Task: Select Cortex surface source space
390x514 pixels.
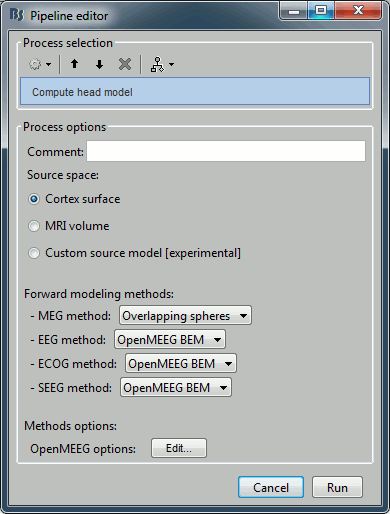Action: tap(74, 199)
